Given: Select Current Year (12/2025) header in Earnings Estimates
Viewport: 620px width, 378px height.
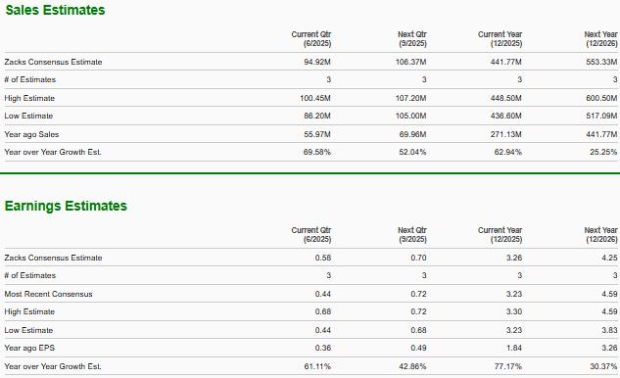Looking at the screenshot, I should [x=500, y=234].
